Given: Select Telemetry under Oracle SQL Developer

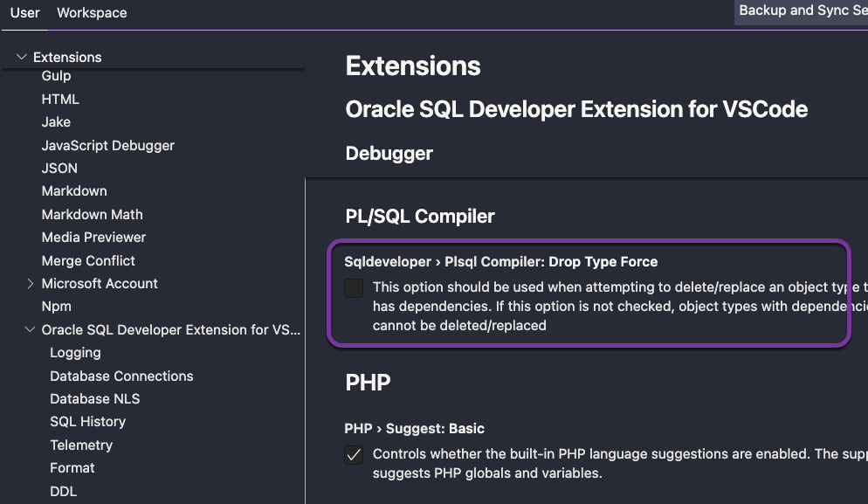Looking at the screenshot, I should [x=81, y=445].
